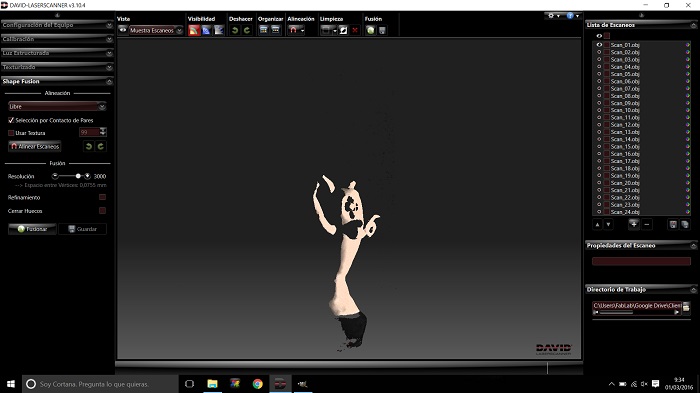
Task: Select Scan_18.obj in the scan list
Action: (x=625, y=168)
